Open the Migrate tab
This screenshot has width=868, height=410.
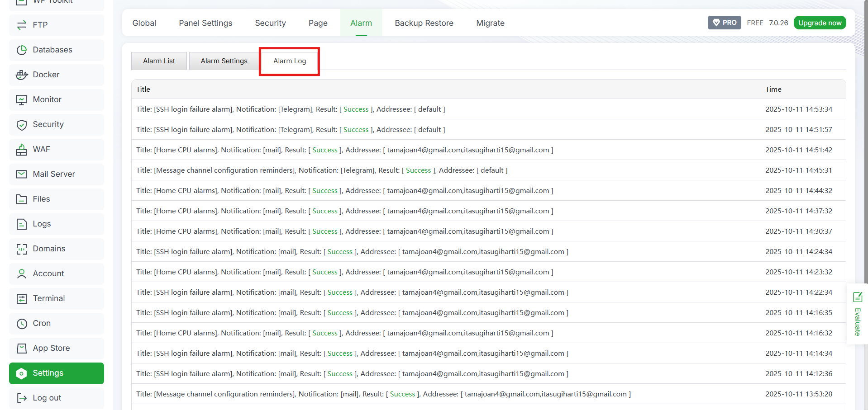490,23
